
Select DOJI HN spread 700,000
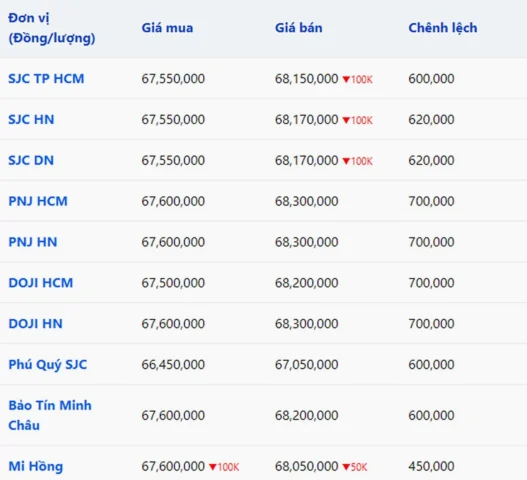pyautogui.click(x=432, y=324)
